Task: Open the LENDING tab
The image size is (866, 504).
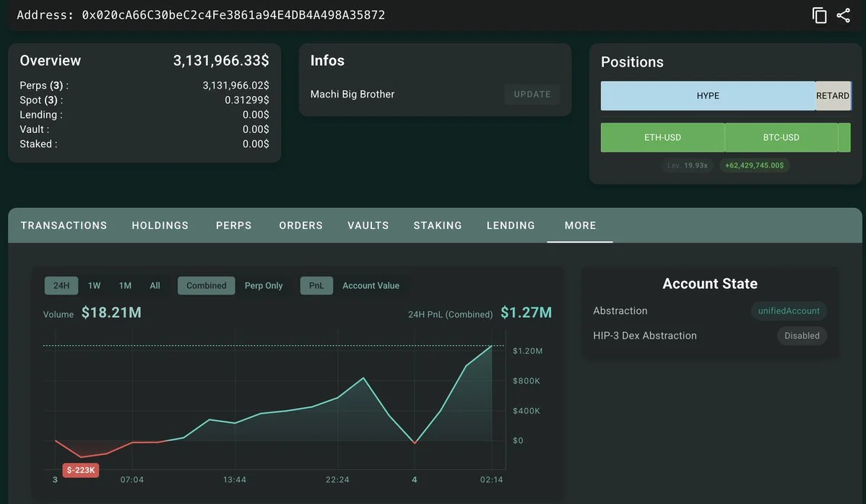Action: (x=511, y=225)
